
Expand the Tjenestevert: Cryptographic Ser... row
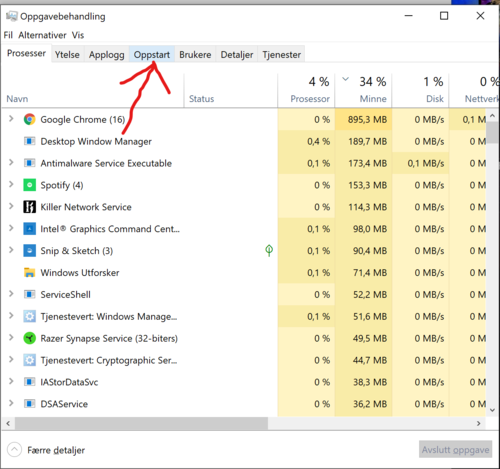(x=11, y=360)
